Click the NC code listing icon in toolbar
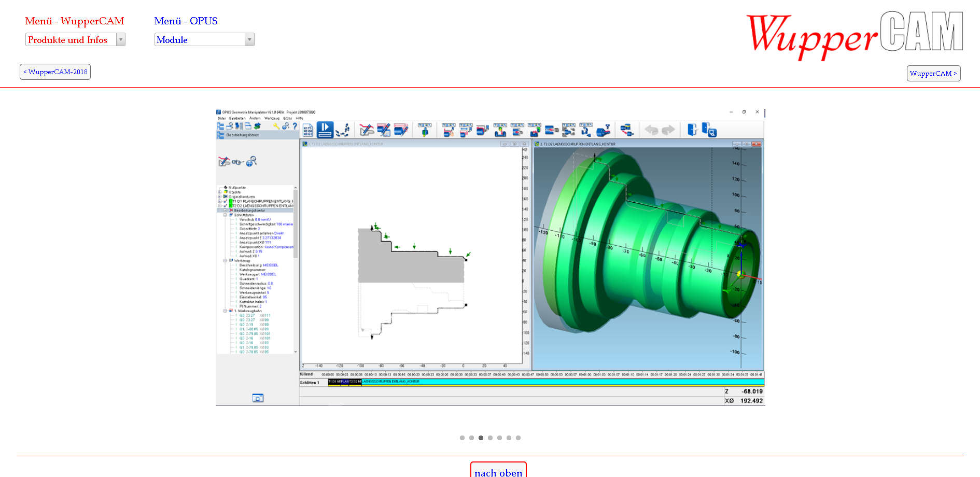The height and width of the screenshot is (477, 980). (307, 130)
